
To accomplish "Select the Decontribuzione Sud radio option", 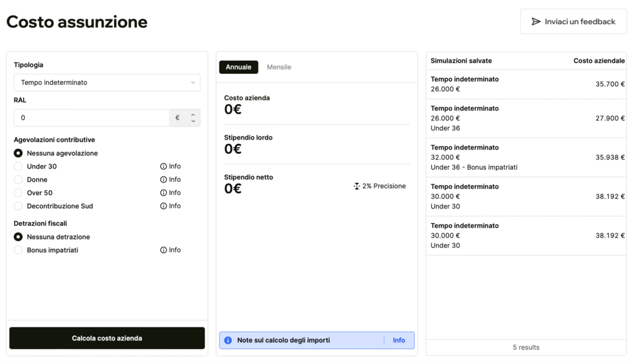I will 18,206.
